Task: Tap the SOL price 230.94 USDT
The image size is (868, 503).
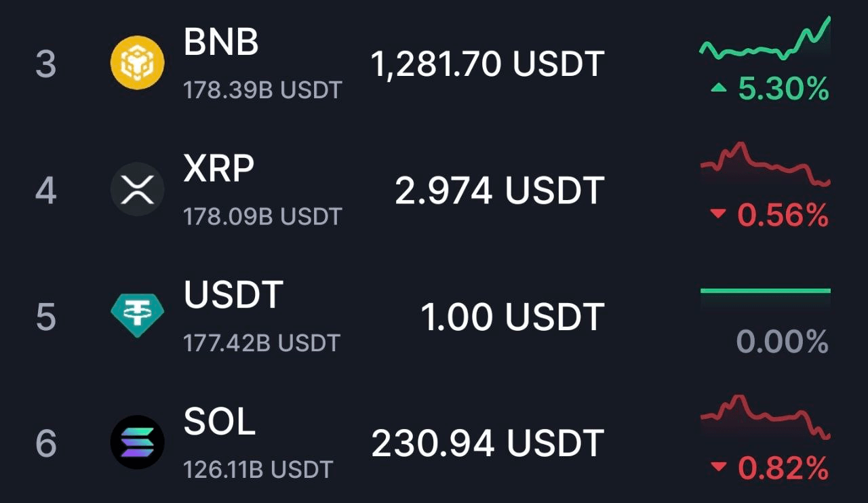Action: tap(487, 443)
